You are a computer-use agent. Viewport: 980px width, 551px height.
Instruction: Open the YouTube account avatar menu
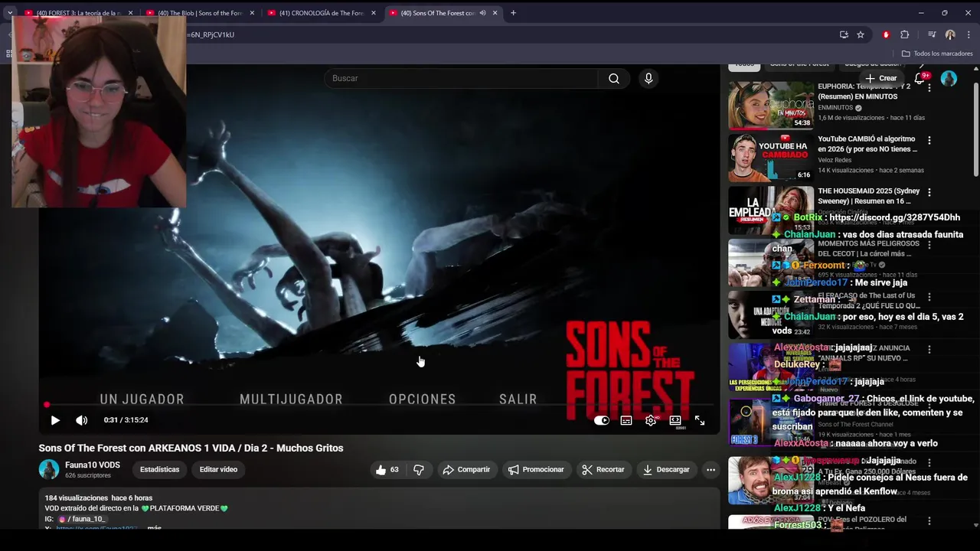click(949, 78)
